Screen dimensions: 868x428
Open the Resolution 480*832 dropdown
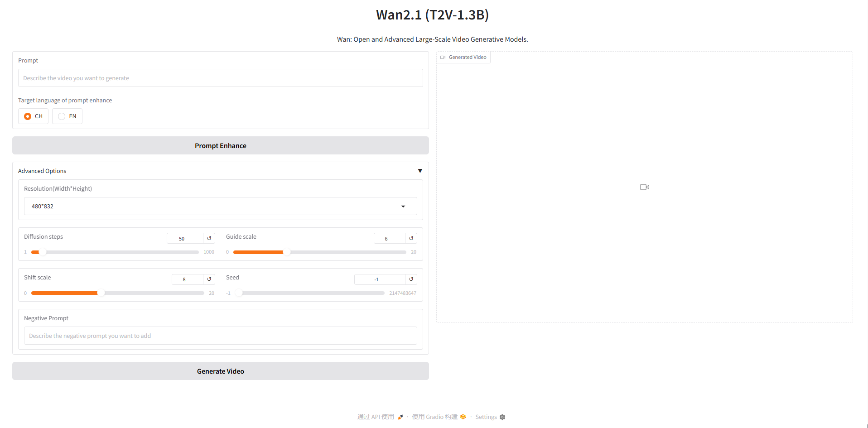pos(220,206)
